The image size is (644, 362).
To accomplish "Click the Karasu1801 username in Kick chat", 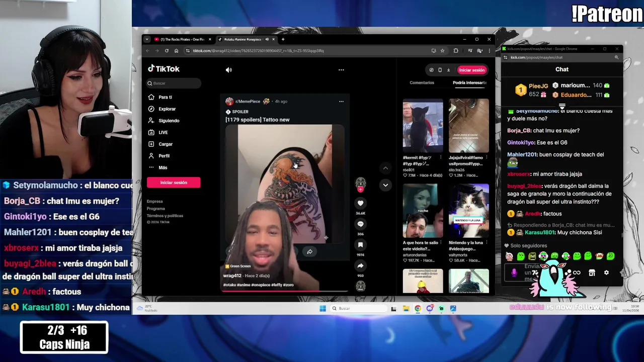I will coord(539,233).
